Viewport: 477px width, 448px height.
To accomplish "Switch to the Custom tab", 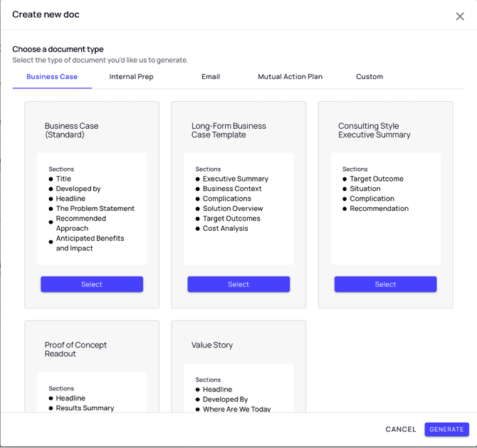I will point(369,77).
